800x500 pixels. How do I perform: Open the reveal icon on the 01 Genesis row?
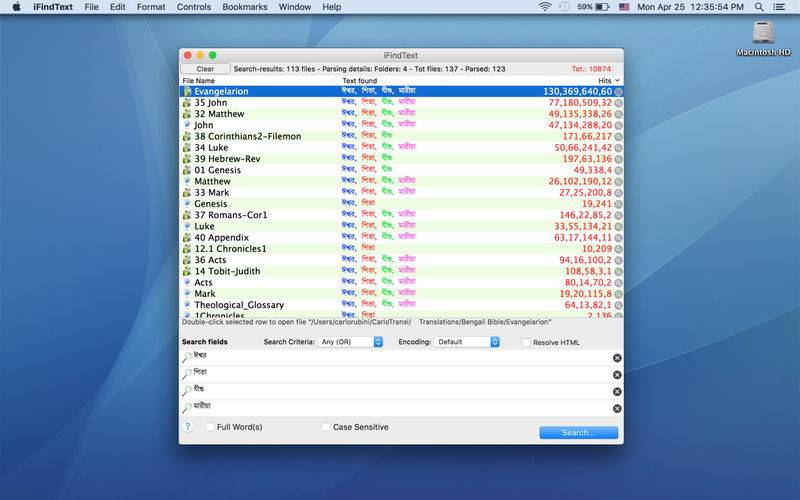[x=618, y=170]
